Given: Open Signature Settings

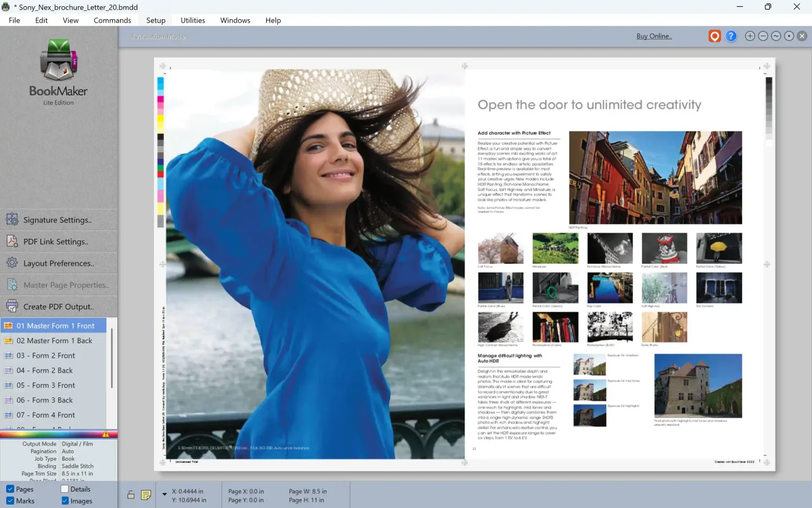Looking at the screenshot, I should click(59, 220).
